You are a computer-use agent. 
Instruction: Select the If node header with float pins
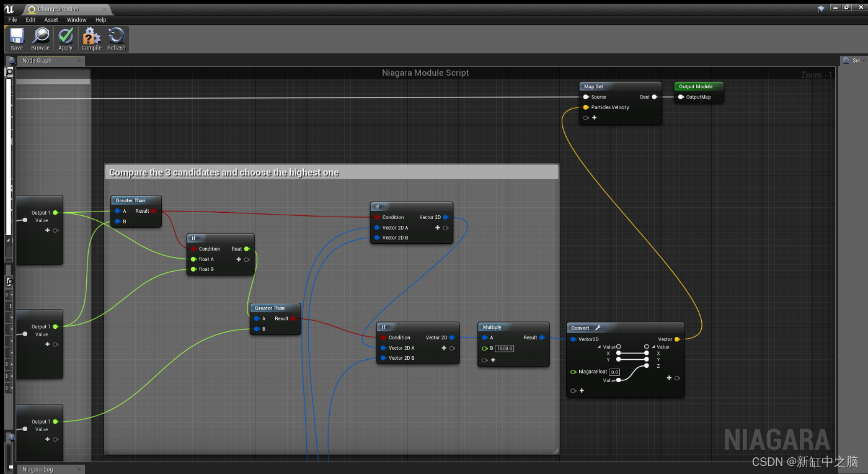click(x=220, y=238)
